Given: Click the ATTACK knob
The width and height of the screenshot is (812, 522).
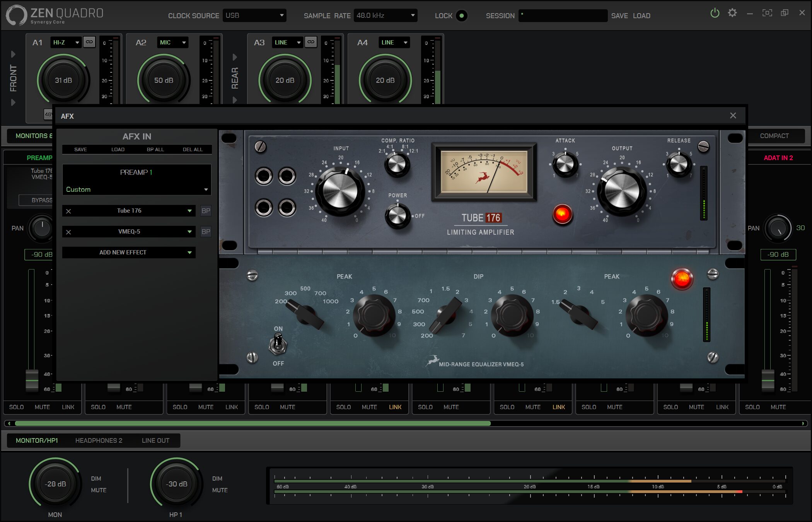Looking at the screenshot, I should click(x=565, y=164).
